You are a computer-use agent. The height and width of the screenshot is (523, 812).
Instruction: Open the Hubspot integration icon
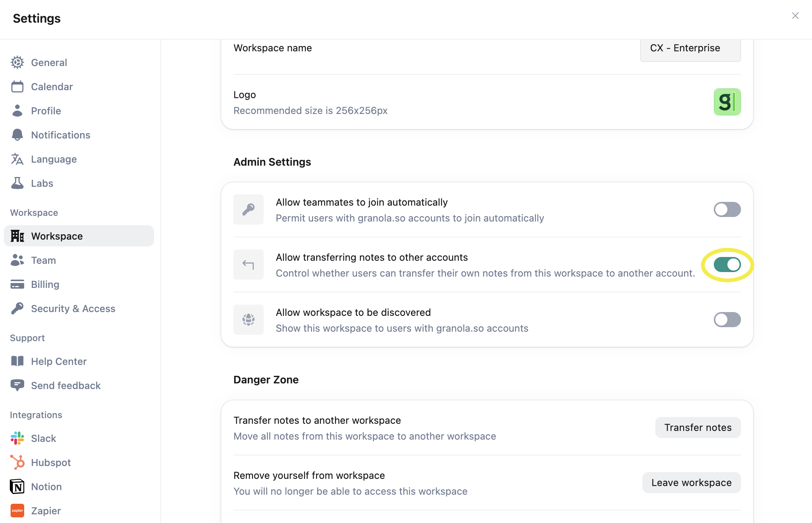pyautogui.click(x=17, y=462)
